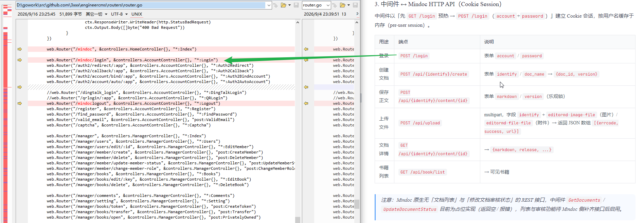Click the "/manager/books/token" router line
This screenshot has height=223, width=644.
[x=151, y=206]
